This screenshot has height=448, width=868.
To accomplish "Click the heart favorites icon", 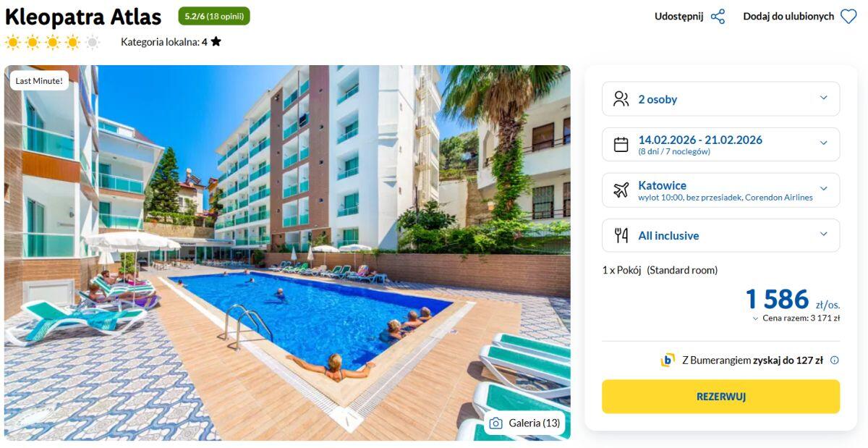I will click(848, 17).
